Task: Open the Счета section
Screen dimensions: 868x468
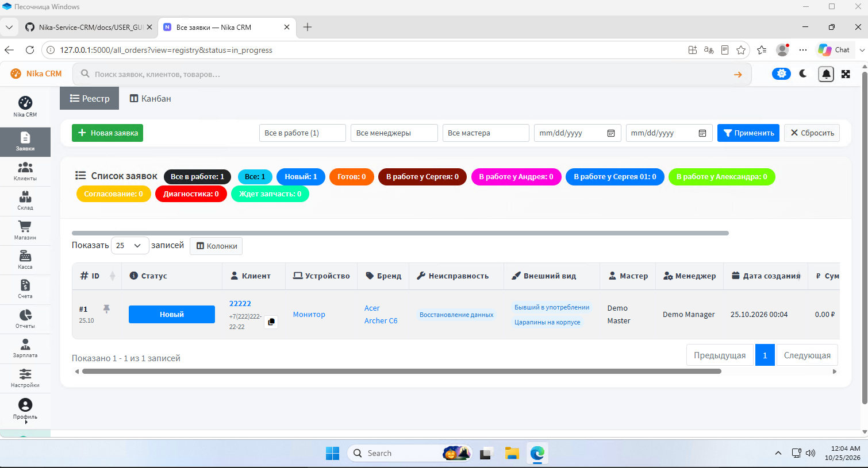Action: pyautogui.click(x=25, y=289)
